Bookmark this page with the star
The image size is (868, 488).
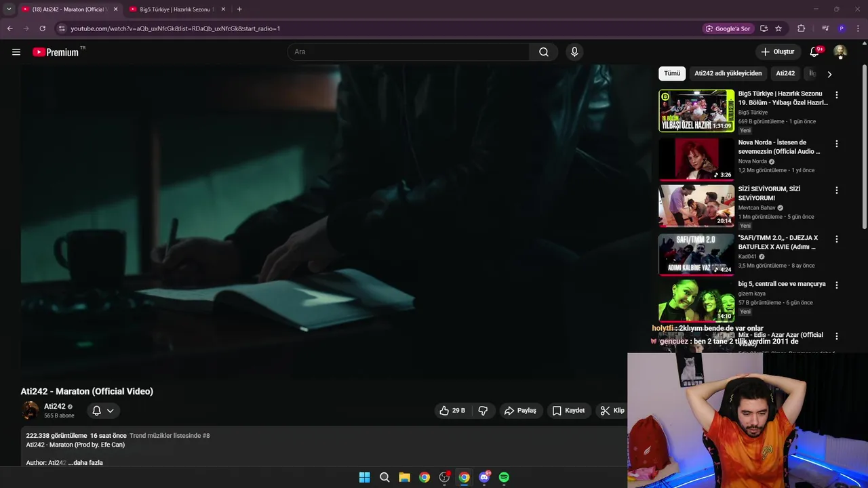pos(778,28)
